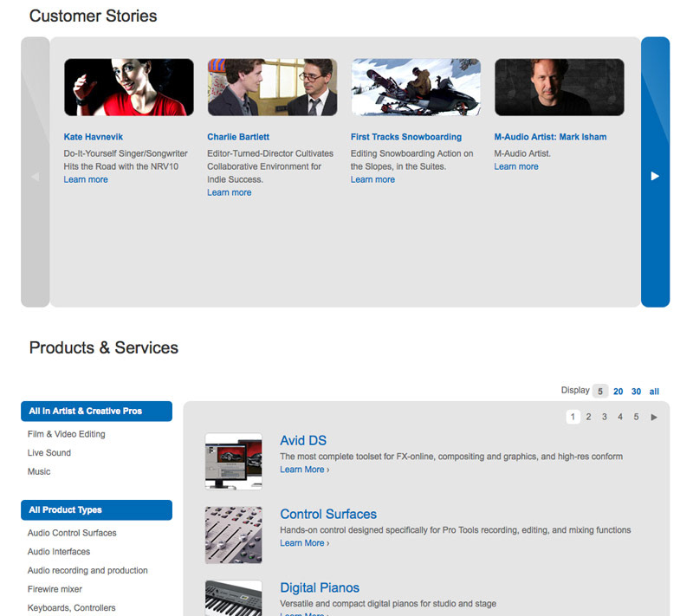This screenshot has width=693, height=616.
Task: Filter by Audio recording and production
Action: pos(87,570)
